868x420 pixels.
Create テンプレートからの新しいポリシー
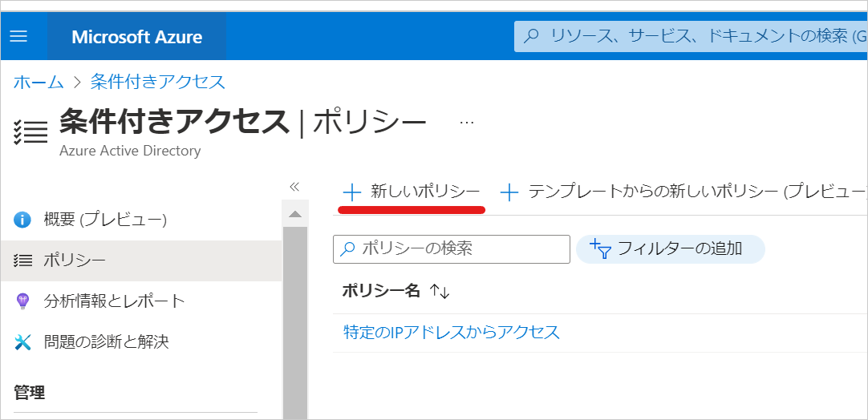point(683,192)
